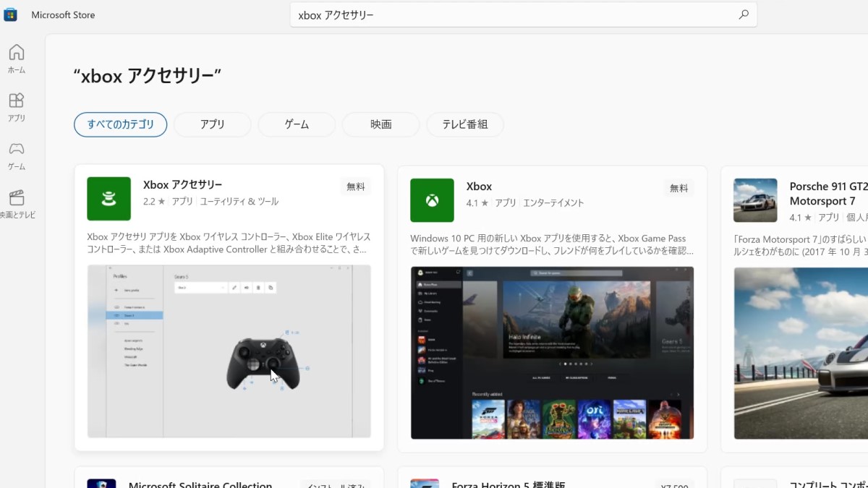Viewport: 868px width, 488px height.
Task: Click the Xbox app description text
Action: pos(552,244)
